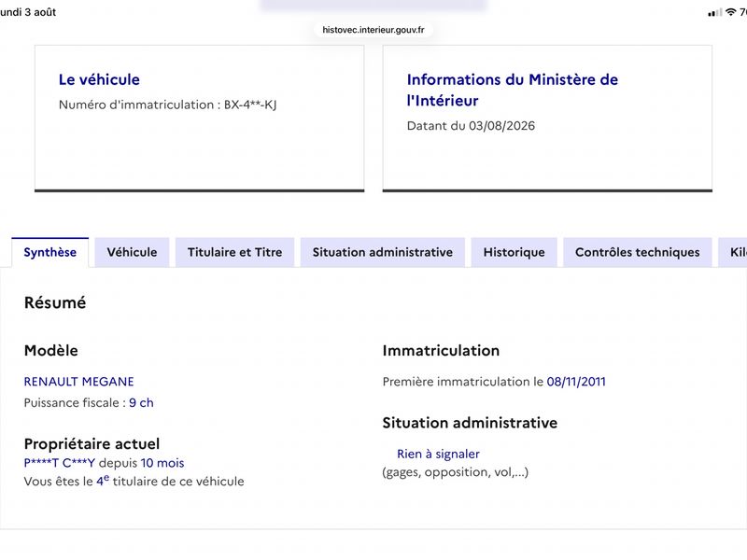This screenshot has height=560, width=747.
Task: Tap the cellular signal bars icon
Action: [x=714, y=13]
